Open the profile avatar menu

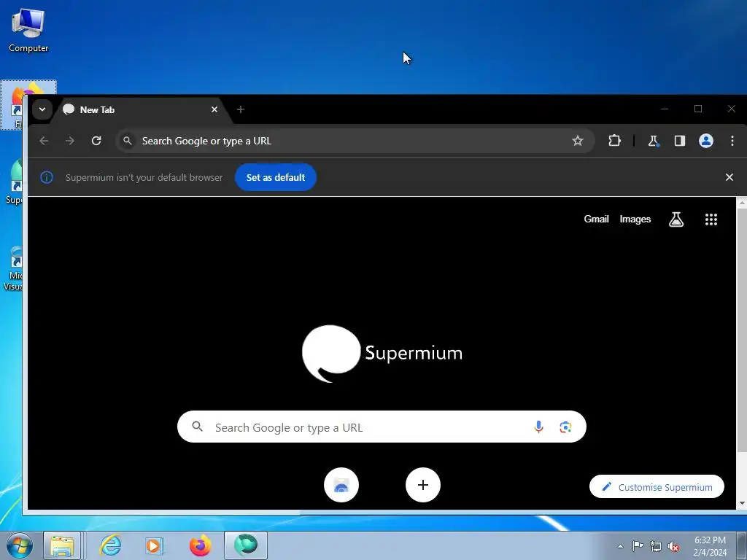point(706,141)
